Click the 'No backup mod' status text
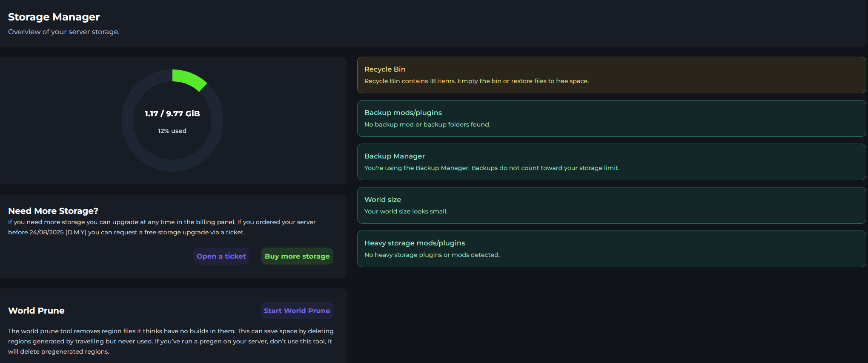The height and width of the screenshot is (363, 868). (427, 124)
